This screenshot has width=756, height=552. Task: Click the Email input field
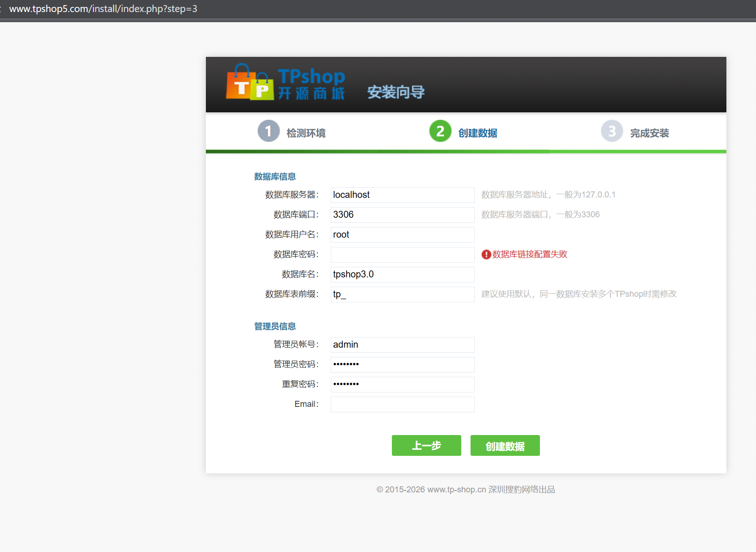402,404
